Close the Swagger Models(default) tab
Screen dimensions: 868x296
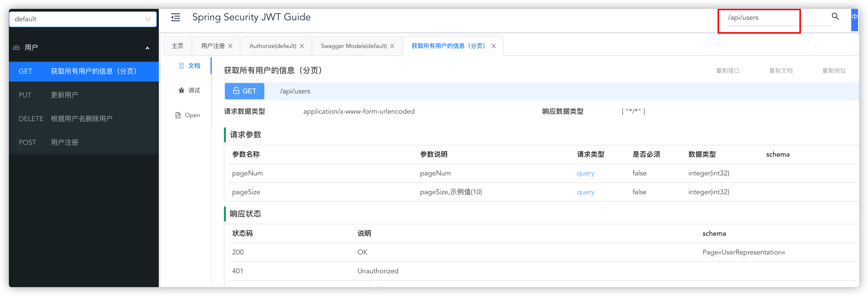coord(392,46)
